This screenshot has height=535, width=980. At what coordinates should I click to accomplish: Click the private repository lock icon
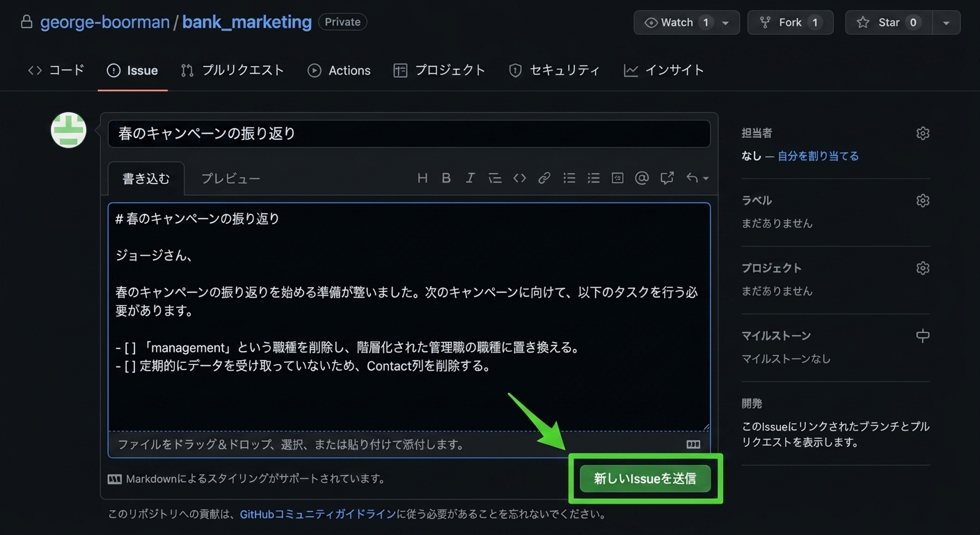pyautogui.click(x=26, y=22)
